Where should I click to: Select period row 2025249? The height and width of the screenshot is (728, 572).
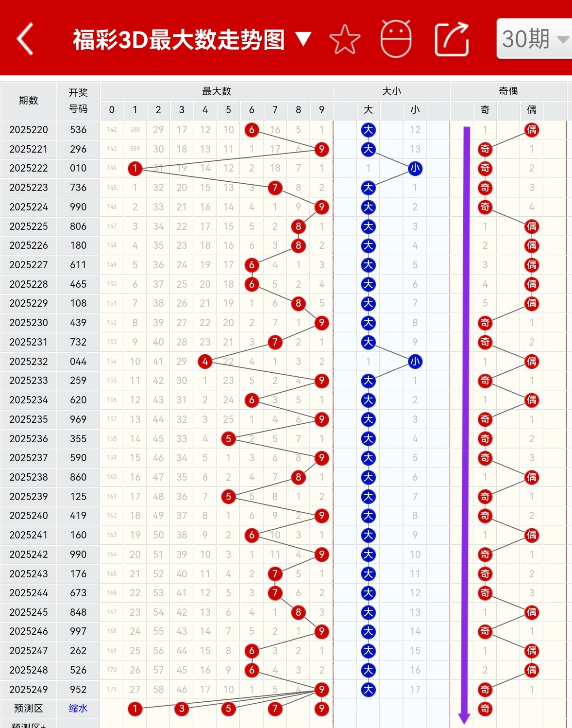pyautogui.click(x=29, y=690)
